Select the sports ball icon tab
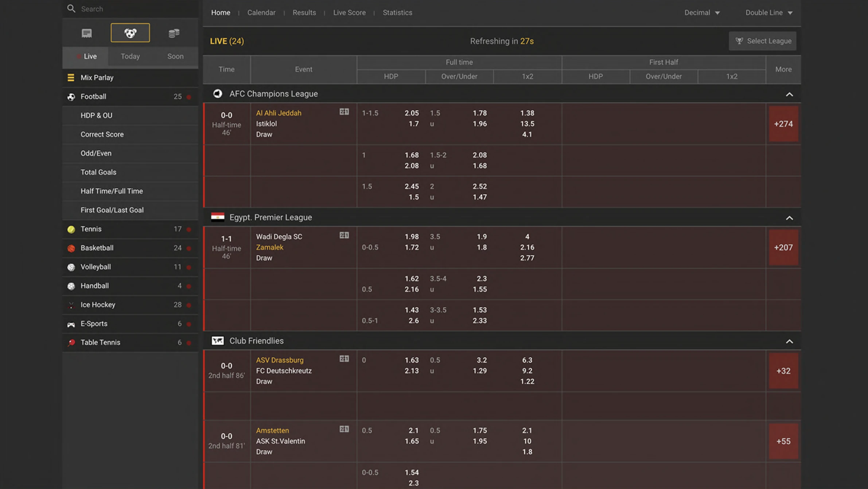This screenshot has height=489, width=868. click(x=130, y=33)
